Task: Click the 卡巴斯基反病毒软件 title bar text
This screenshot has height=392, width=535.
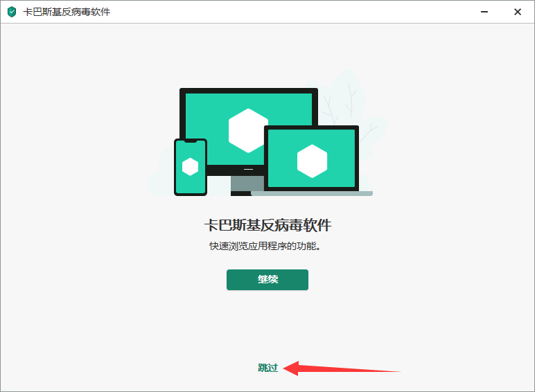Action: (x=67, y=12)
